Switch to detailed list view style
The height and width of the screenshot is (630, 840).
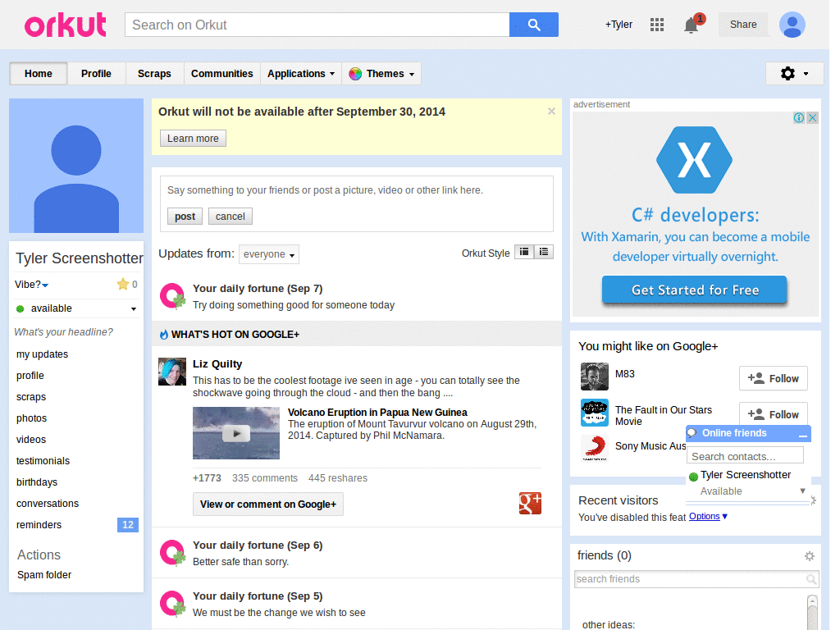(x=544, y=252)
